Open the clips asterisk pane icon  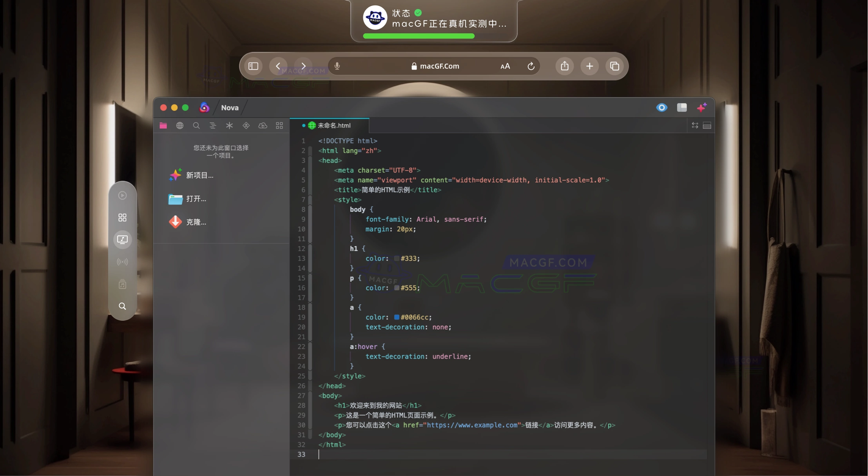click(229, 125)
